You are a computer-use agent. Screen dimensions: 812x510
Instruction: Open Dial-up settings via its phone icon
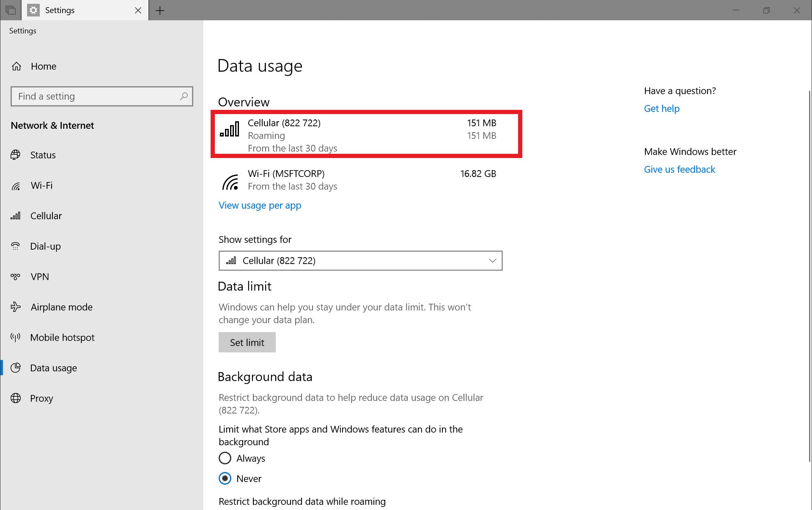tap(16, 246)
